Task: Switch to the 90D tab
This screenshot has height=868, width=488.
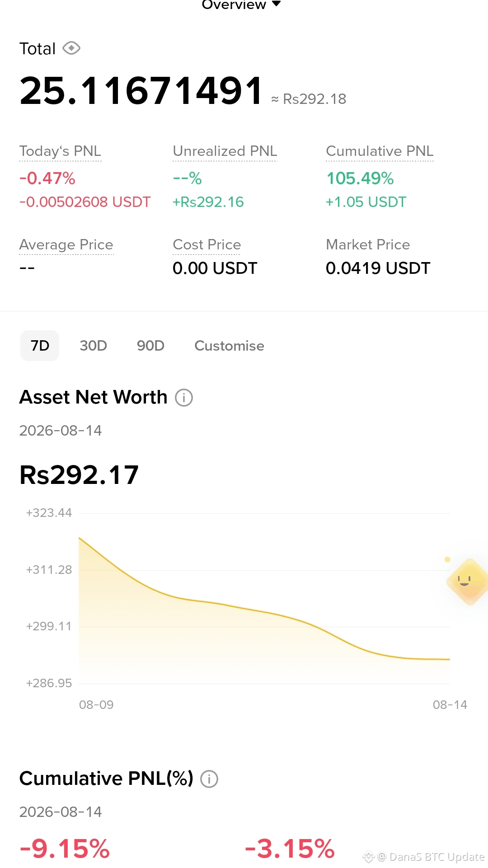Action: [150, 346]
